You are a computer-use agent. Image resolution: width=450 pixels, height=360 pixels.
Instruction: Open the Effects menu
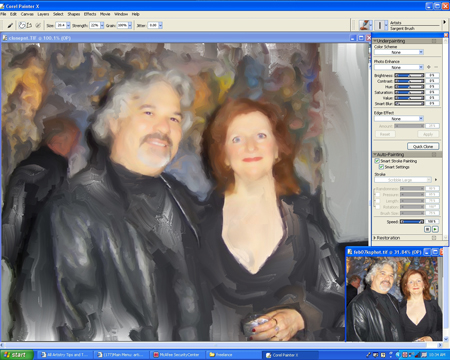coord(90,14)
